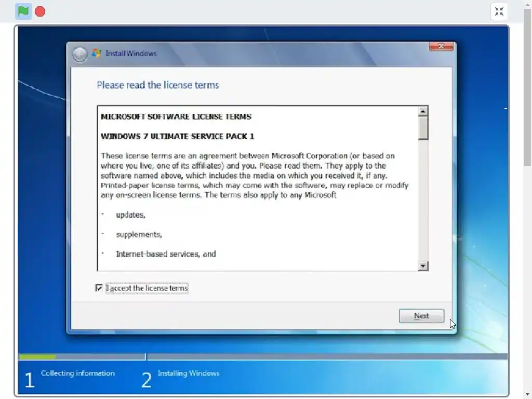Close the Install Windows dialog
The height and width of the screenshot is (399, 532).
click(441, 46)
